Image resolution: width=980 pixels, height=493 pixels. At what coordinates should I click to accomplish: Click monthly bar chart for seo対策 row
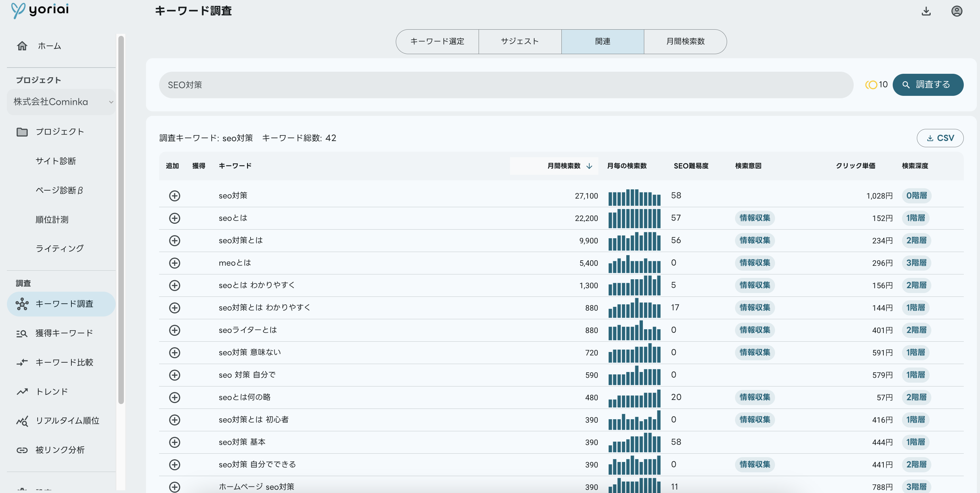point(634,197)
